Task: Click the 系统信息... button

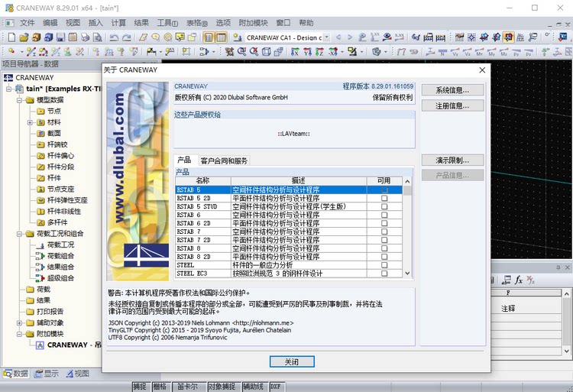Action: click(x=452, y=90)
